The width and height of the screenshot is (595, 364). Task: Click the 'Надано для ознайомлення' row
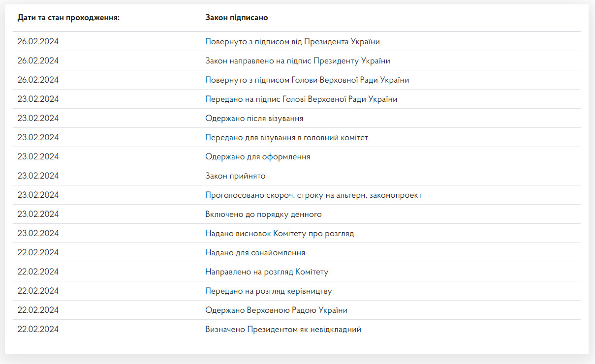(x=297, y=252)
